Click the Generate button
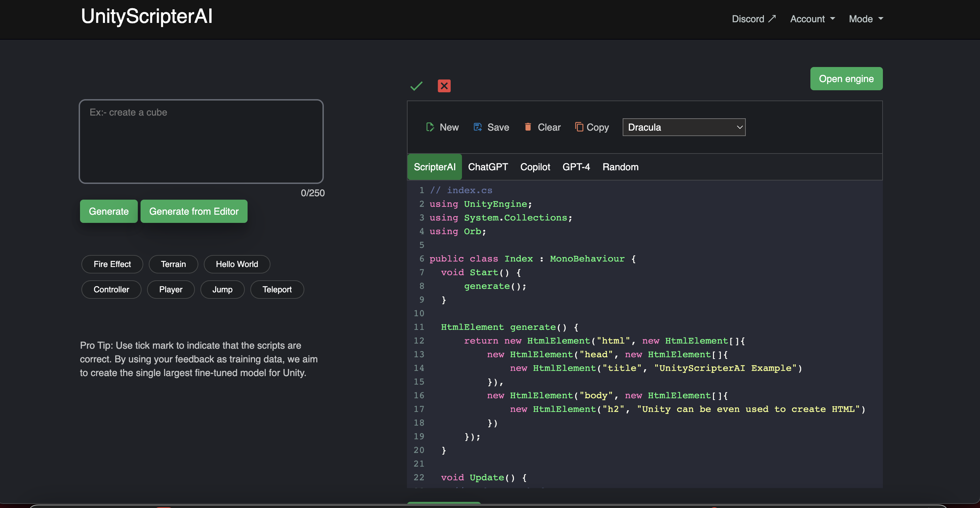 tap(108, 211)
